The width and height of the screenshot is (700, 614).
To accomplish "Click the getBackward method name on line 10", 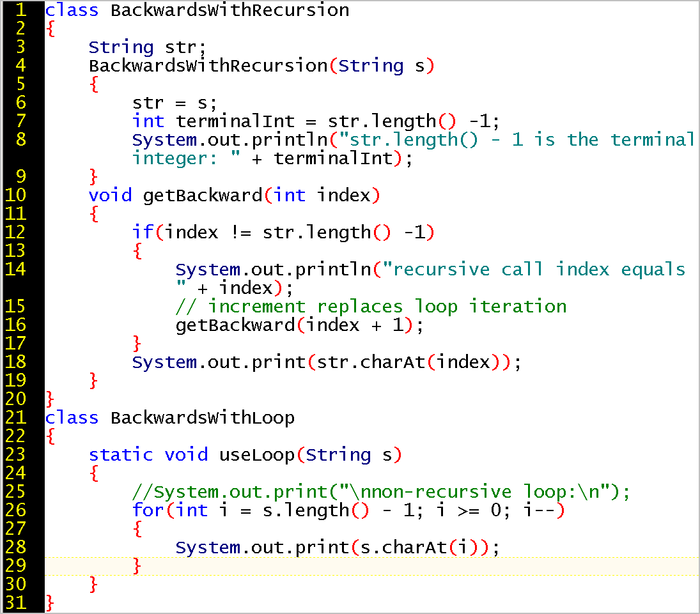I will (203, 196).
